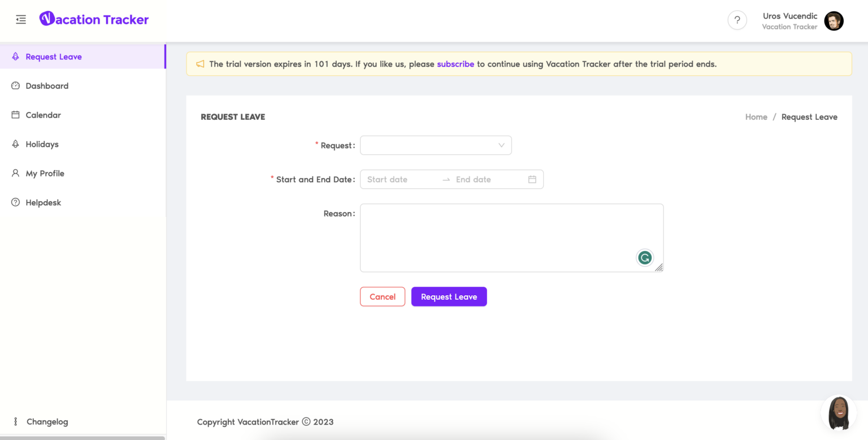Image resolution: width=868 pixels, height=440 pixels.
Task: Click the Reason textarea resize handle
Action: point(659,268)
